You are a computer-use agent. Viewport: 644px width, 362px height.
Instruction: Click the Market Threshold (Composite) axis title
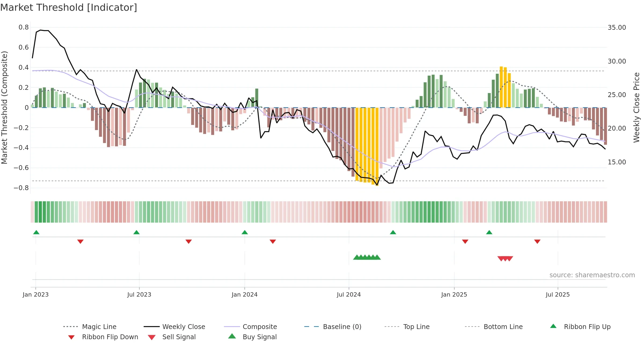click(4, 107)
